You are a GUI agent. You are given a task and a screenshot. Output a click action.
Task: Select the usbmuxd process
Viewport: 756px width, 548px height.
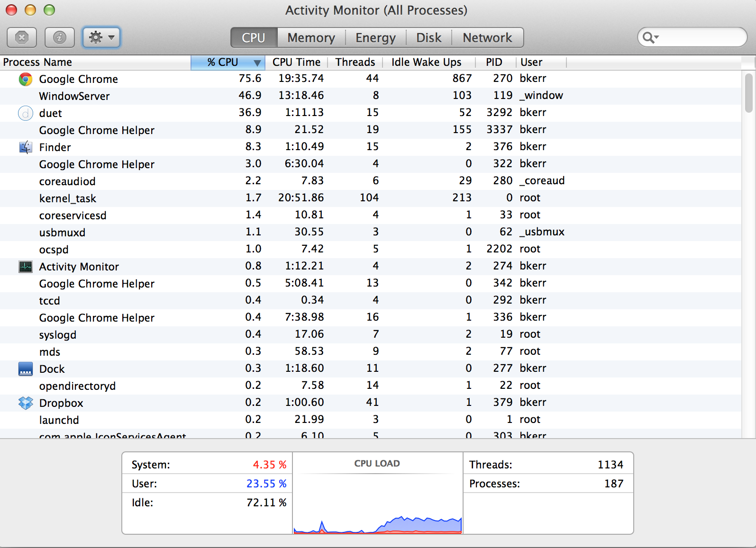pyautogui.click(x=371, y=233)
